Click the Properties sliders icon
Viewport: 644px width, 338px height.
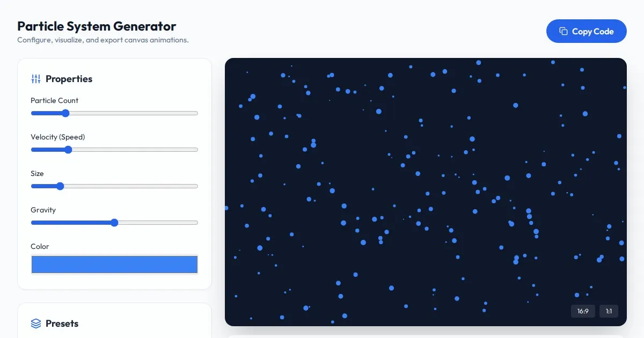(x=36, y=79)
